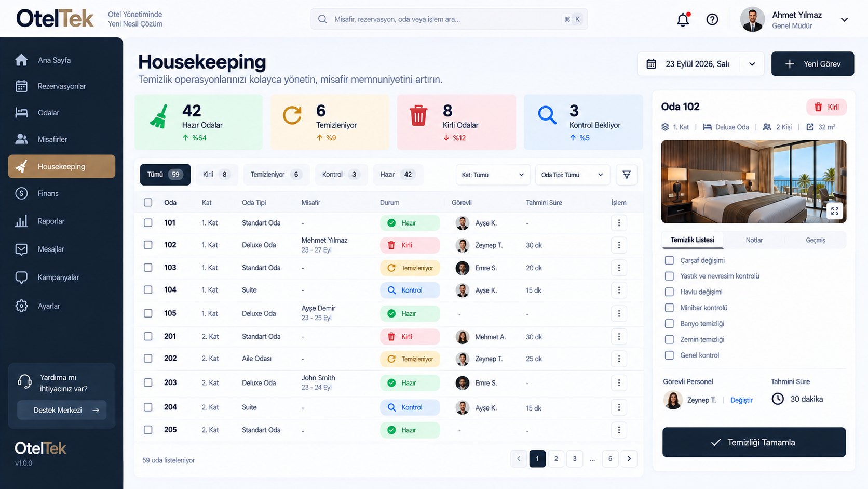Select the checkbox for room 202
868x489 pixels.
[148, 359]
